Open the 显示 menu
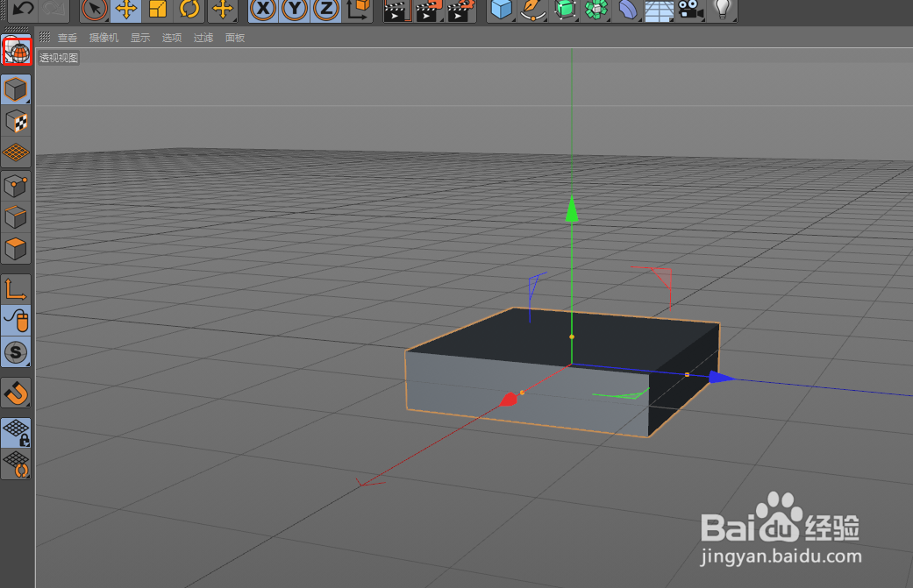This screenshot has width=913, height=588. point(140,38)
